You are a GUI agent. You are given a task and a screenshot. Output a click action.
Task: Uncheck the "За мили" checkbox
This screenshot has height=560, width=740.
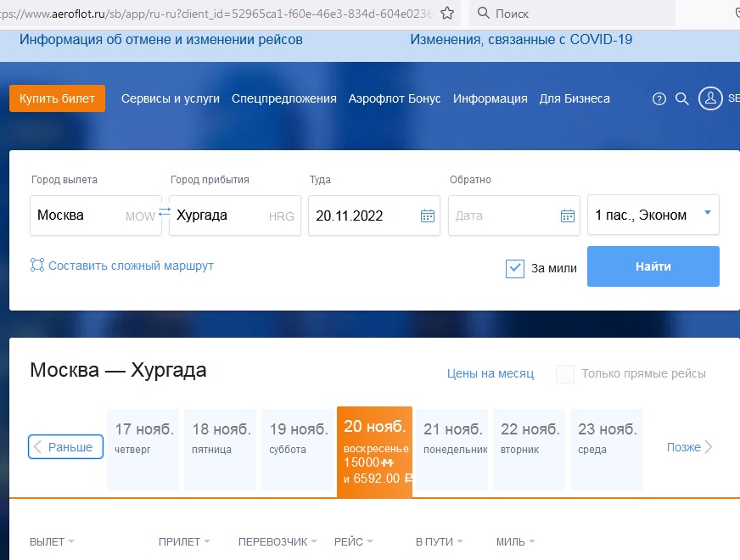[515, 268]
